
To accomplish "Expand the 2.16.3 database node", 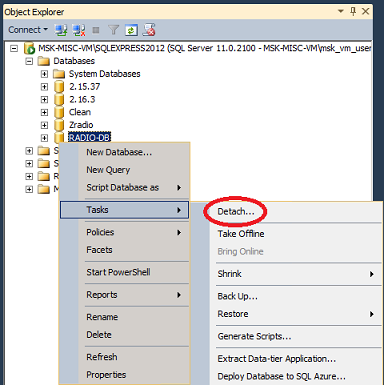I will point(44,99).
